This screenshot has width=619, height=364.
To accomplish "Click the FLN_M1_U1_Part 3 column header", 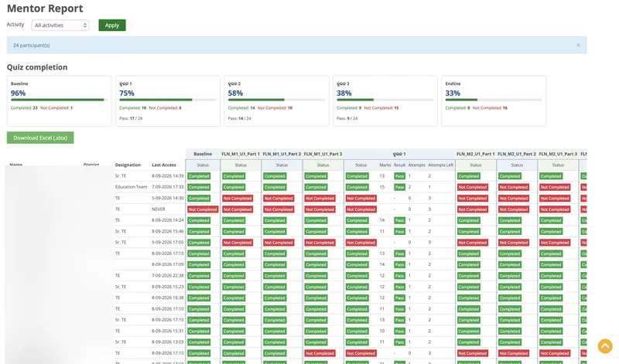I will pos(323,154).
